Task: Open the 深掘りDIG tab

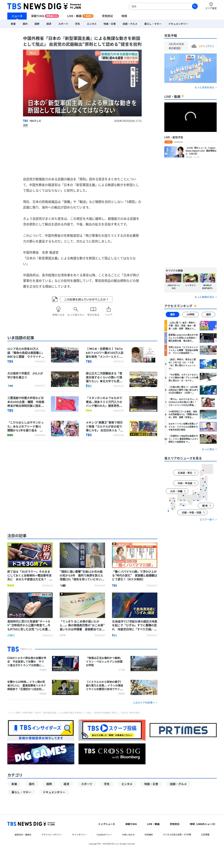Action: 44,16
